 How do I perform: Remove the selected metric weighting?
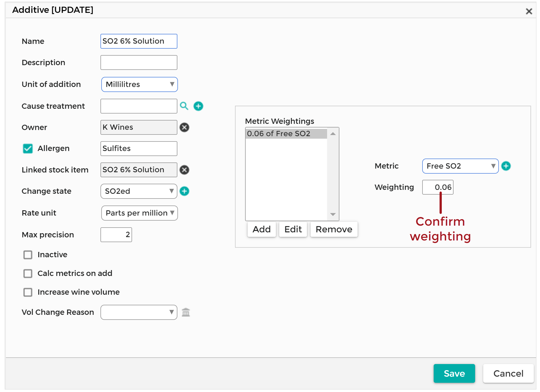click(334, 229)
